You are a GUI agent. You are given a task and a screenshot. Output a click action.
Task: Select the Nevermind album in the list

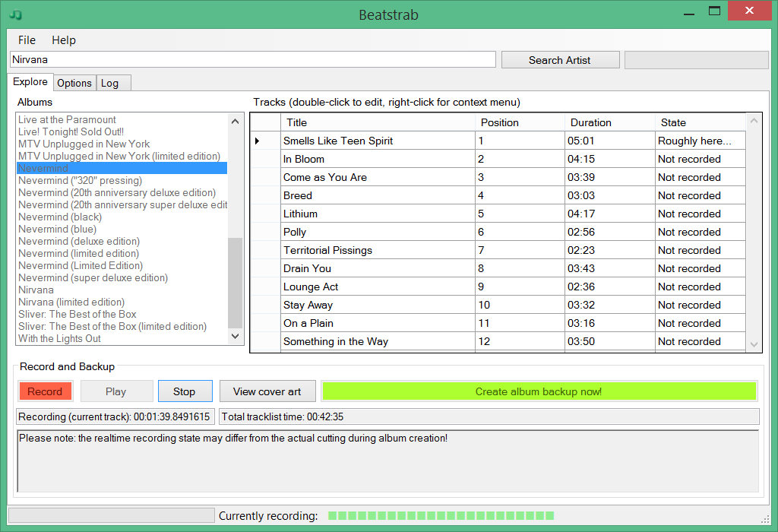122,168
